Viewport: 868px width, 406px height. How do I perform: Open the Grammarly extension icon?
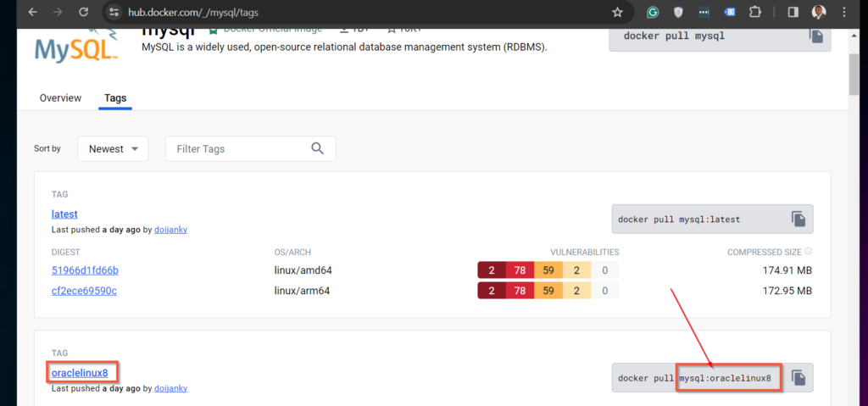pyautogui.click(x=654, y=12)
